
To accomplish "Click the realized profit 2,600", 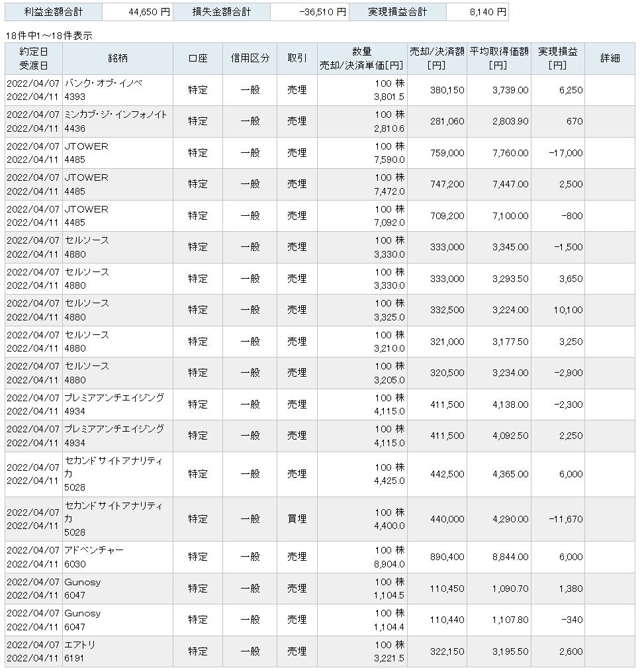I will click(x=571, y=651).
